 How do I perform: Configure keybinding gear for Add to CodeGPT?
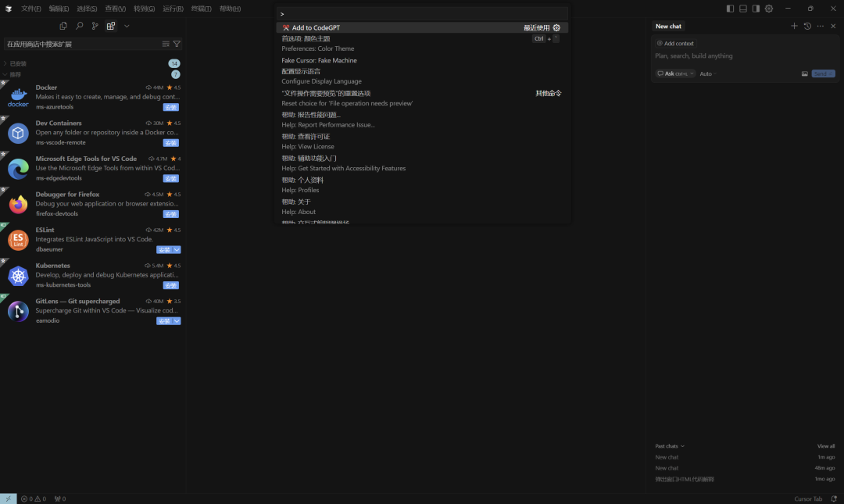point(556,27)
